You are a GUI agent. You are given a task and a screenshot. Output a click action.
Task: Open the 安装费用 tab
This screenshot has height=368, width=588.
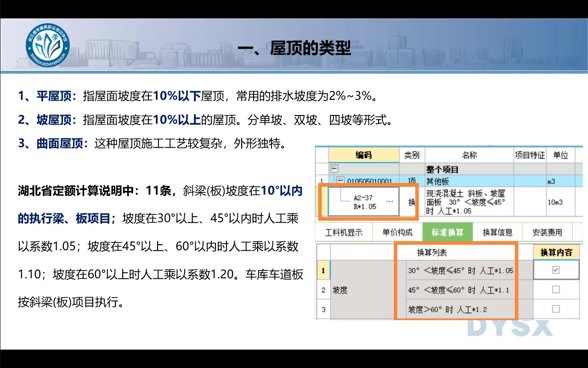click(x=547, y=233)
